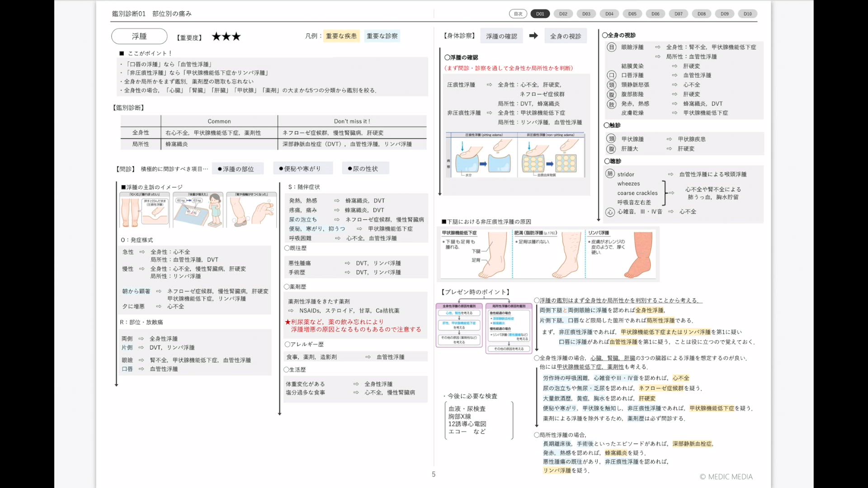The height and width of the screenshot is (488, 868).
Task: Select the 尿の性状 interview item
Action: 365,169
